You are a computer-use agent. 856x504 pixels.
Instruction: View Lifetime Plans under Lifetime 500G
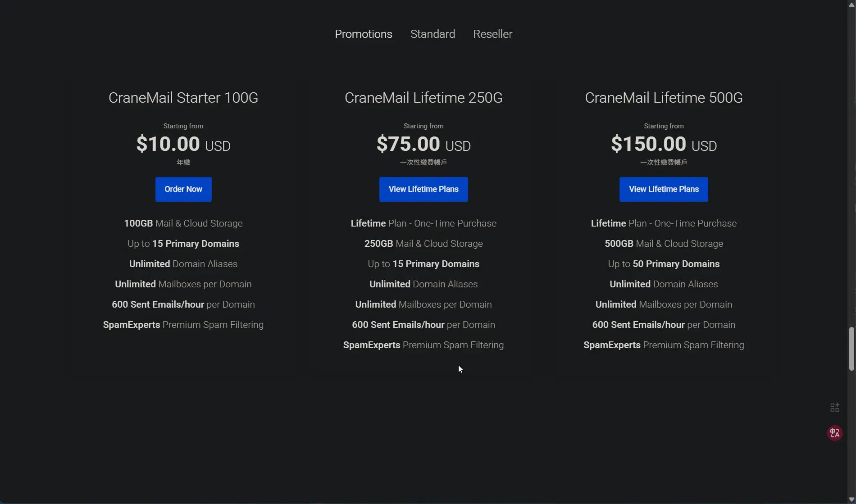[x=663, y=189]
